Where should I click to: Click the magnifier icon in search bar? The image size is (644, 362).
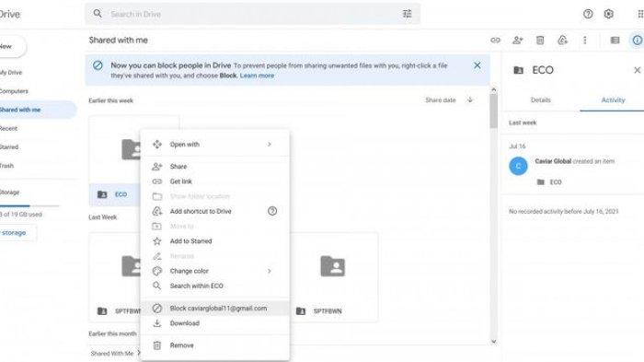pos(98,14)
